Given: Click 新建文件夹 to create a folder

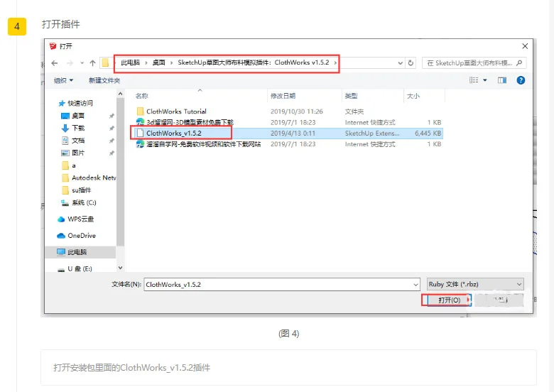Looking at the screenshot, I should pos(104,80).
